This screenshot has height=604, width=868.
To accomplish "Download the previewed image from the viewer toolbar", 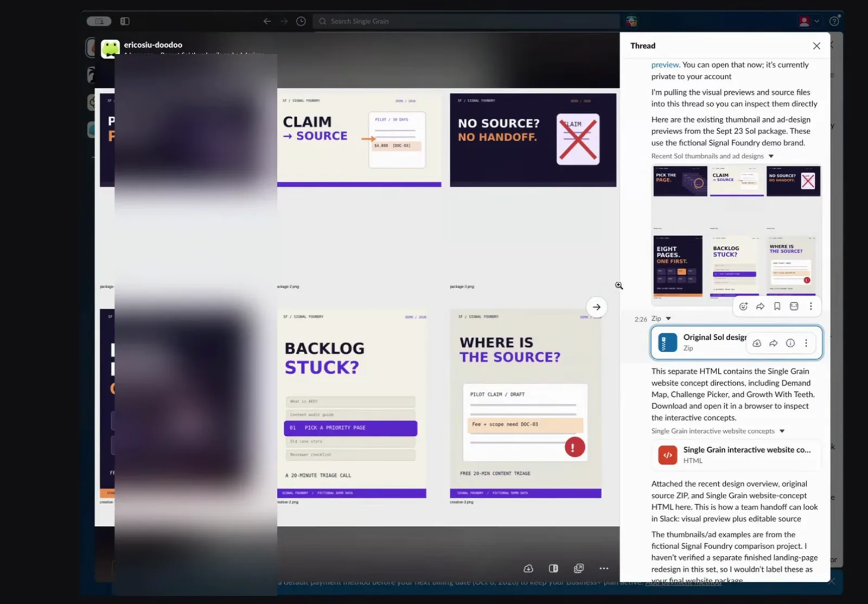I will coord(528,568).
